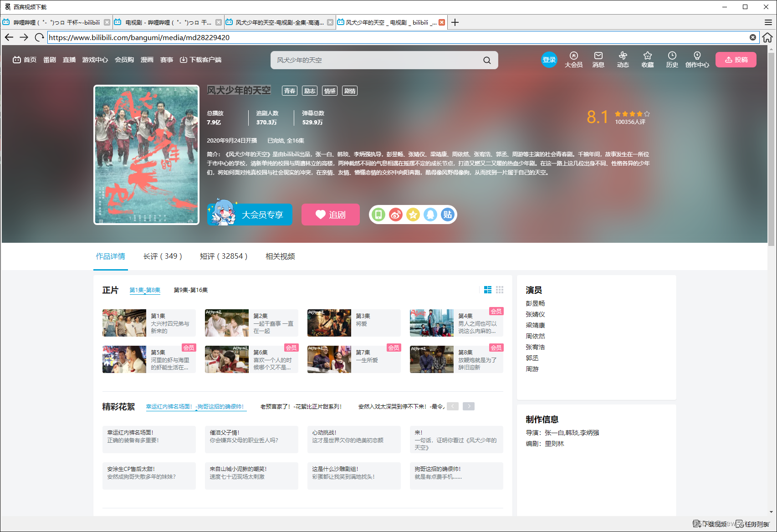Close the 电视剧 - 哔哩哔哩 tab
This screenshot has height=532, width=777.
pos(219,22)
